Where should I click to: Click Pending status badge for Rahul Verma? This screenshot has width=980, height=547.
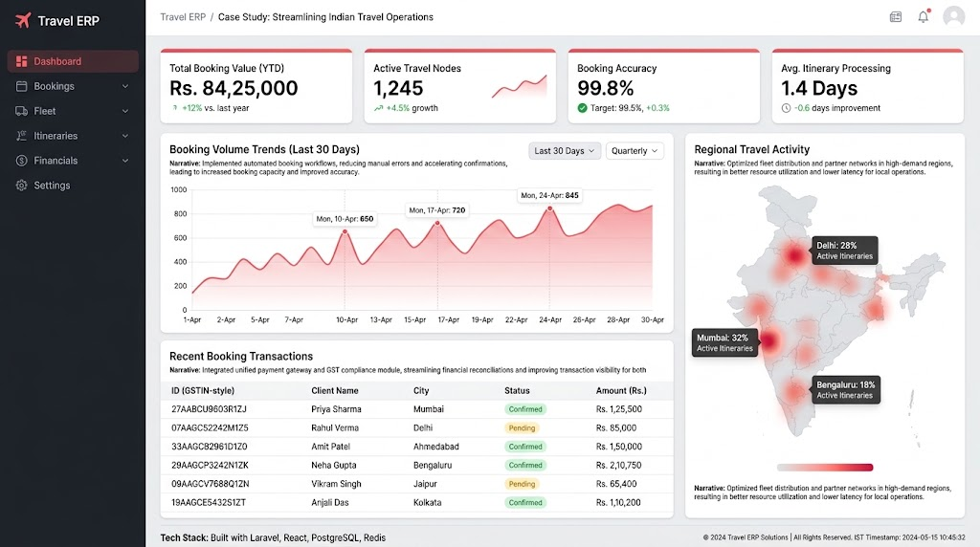tap(522, 427)
